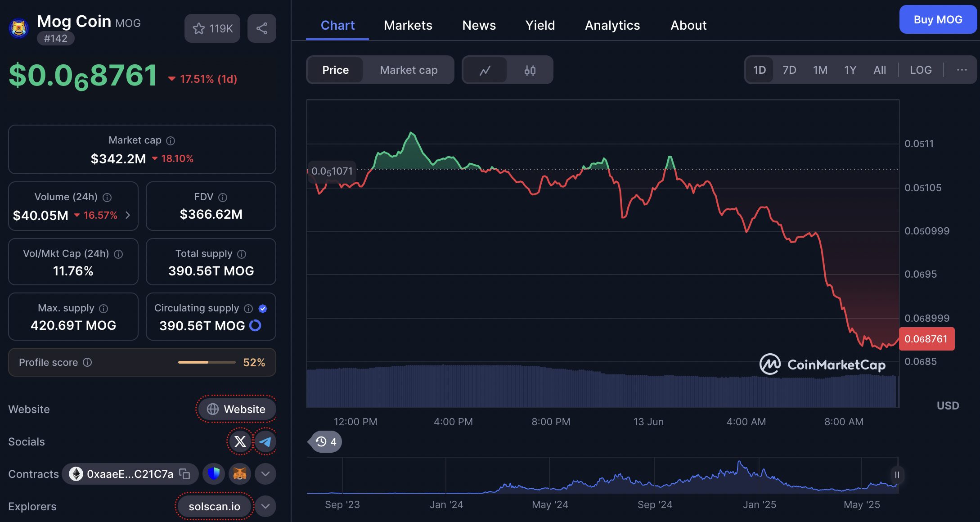Open Max. supply info icon

point(103,309)
